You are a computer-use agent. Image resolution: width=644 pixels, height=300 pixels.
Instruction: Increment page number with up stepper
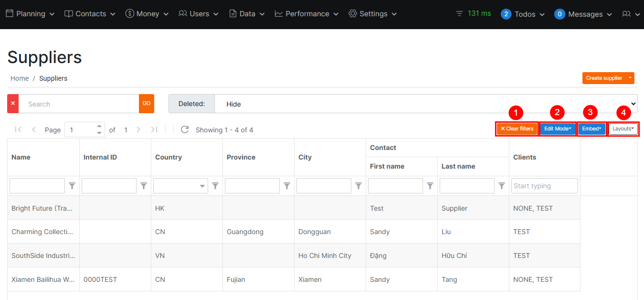(99, 126)
